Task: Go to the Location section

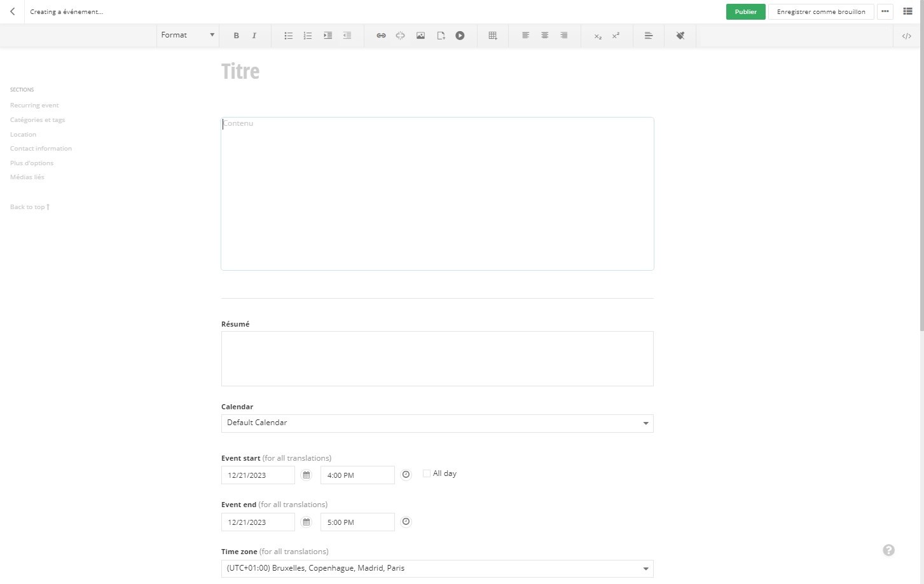Action: click(23, 135)
